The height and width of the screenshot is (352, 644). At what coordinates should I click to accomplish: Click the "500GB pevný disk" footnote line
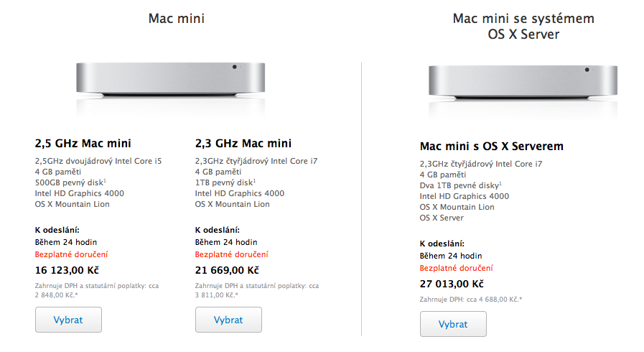pyautogui.click(x=70, y=182)
